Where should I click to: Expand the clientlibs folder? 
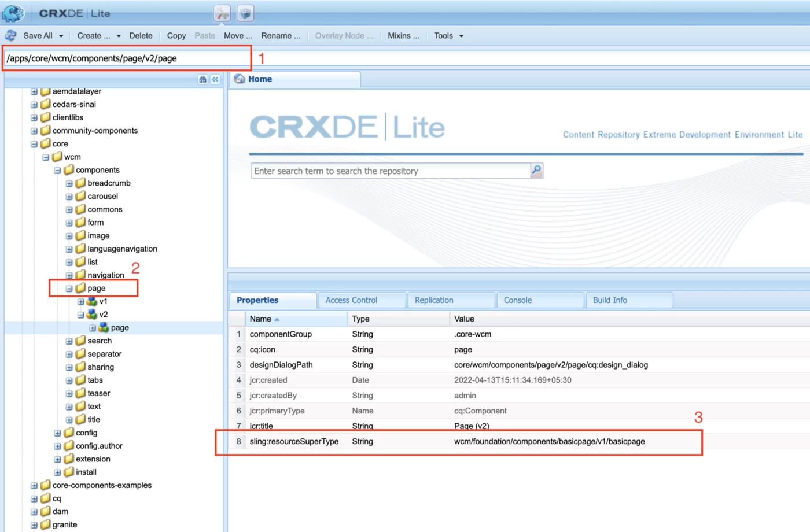pyautogui.click(x=34, y=118)
